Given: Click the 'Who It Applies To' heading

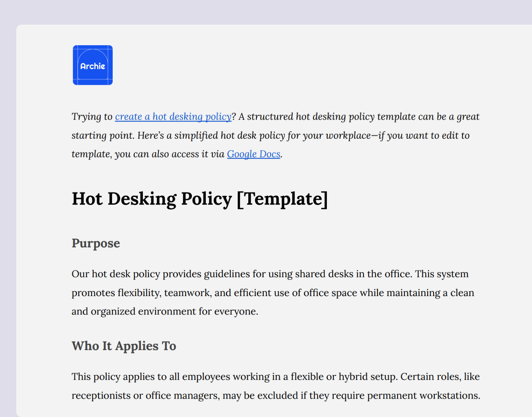Looking at the screenshot, I should [x=123, y=346].
